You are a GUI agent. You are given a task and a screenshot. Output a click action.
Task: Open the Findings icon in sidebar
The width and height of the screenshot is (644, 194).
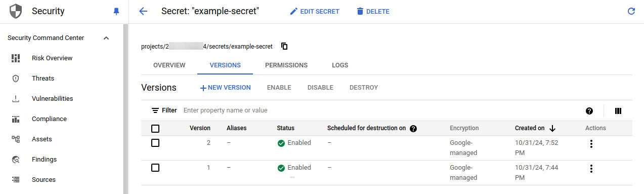(x=16, y=160)
